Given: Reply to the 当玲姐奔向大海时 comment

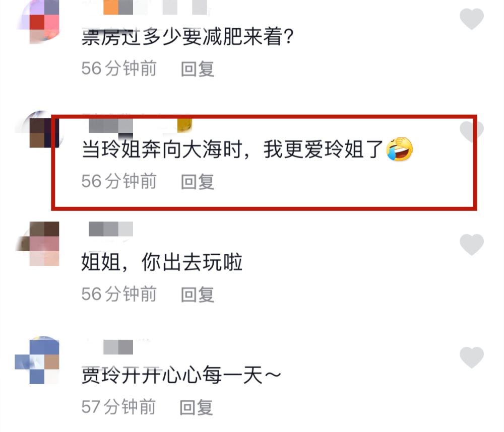Looking at the screenshot, I should click(198, 182).
